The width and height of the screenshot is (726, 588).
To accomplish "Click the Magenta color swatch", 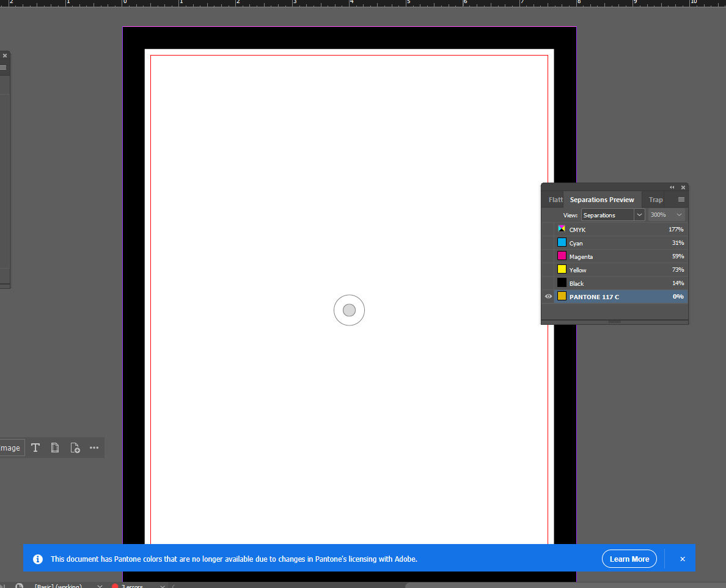I will pyautogui.click(x=562, y=256).
